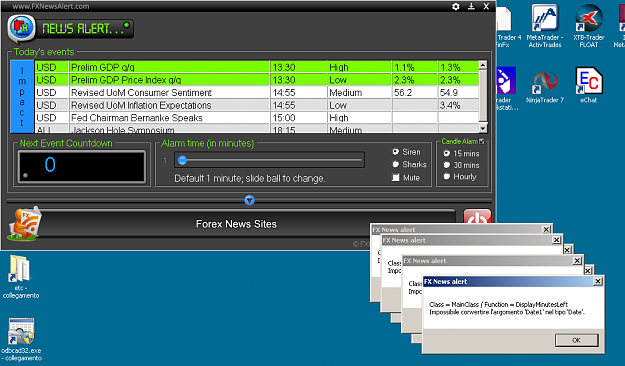
Task: Click OK in the FX News alert dialog
Action: point(576,340)
